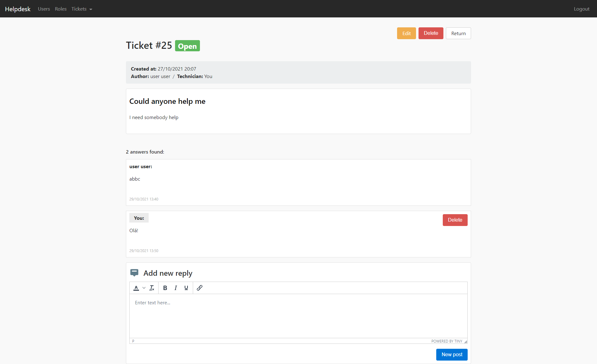Expand the Tickets dropdown menu

[82, 9]
